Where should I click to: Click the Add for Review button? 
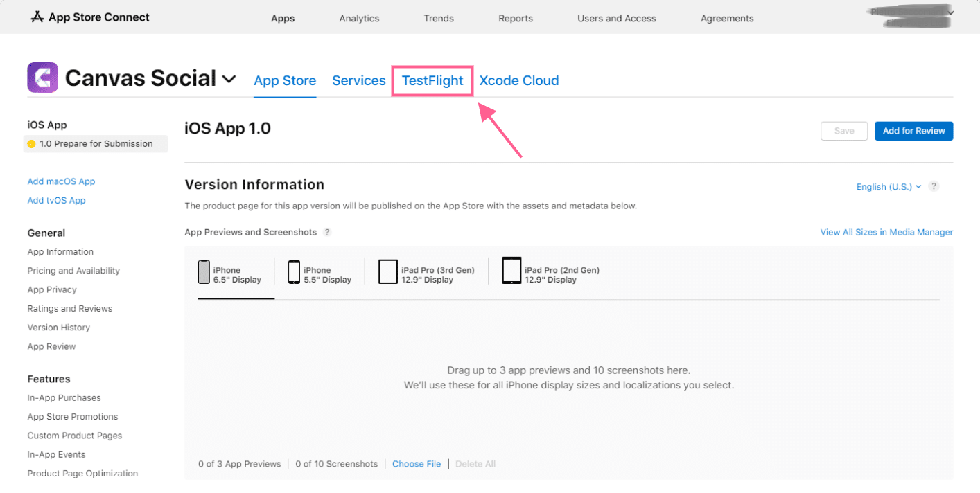[913, 130]
